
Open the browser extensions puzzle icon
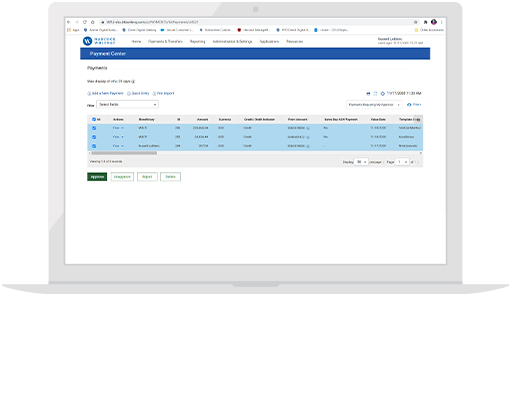(x=426, y=22)
